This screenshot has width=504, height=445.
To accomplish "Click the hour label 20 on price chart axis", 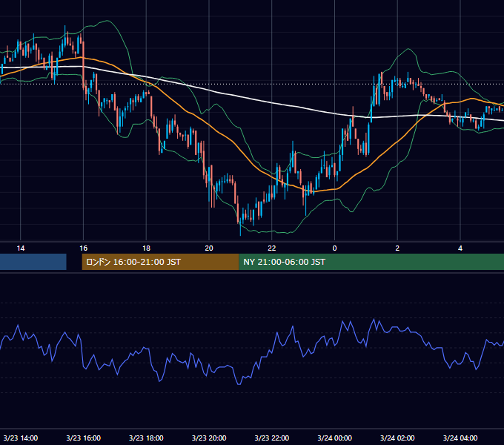I will (209, 248).
